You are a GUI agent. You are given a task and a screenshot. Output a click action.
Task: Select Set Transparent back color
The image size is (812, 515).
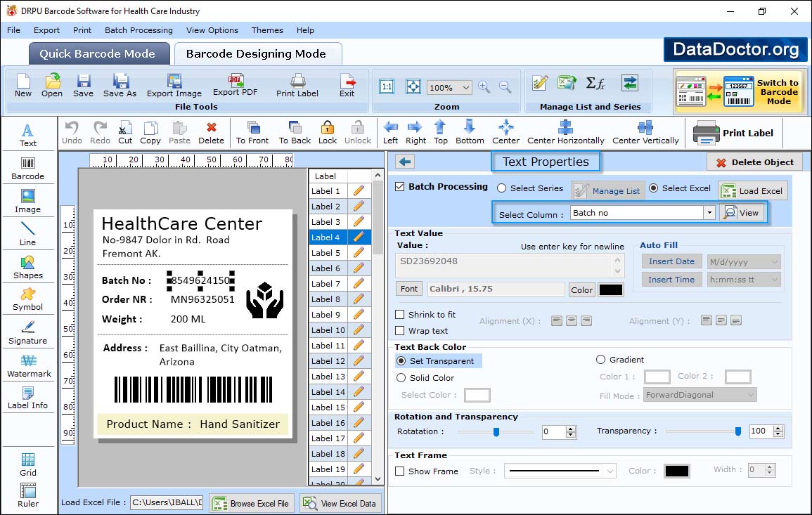click(x=401, y=360)
